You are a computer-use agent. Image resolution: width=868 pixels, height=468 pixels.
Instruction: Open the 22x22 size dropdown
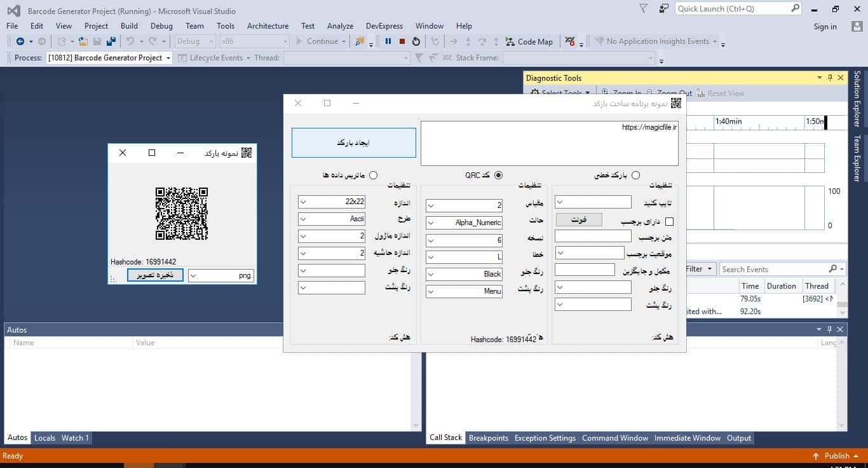coord(303,202)
